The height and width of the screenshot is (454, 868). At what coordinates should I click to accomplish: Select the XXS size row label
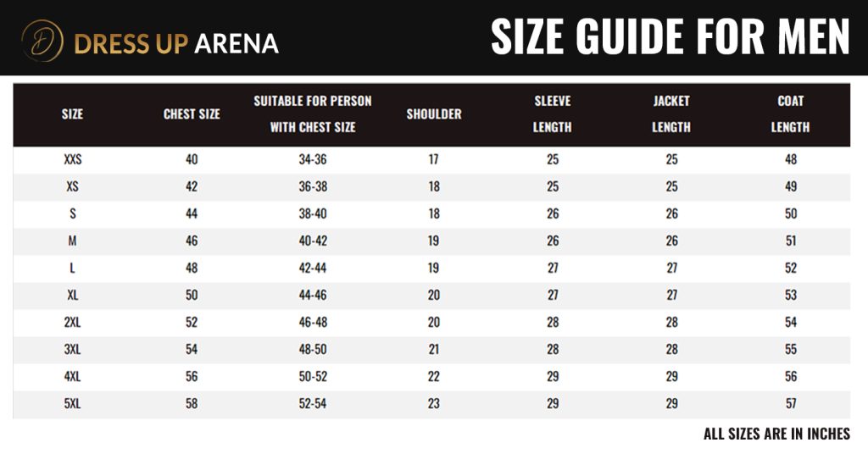click(72, 160)
